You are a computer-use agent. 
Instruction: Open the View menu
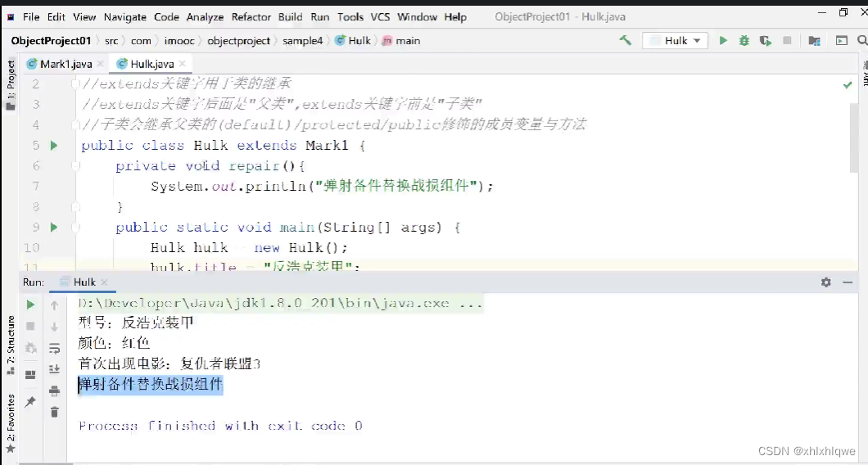(x=84, y=17)
